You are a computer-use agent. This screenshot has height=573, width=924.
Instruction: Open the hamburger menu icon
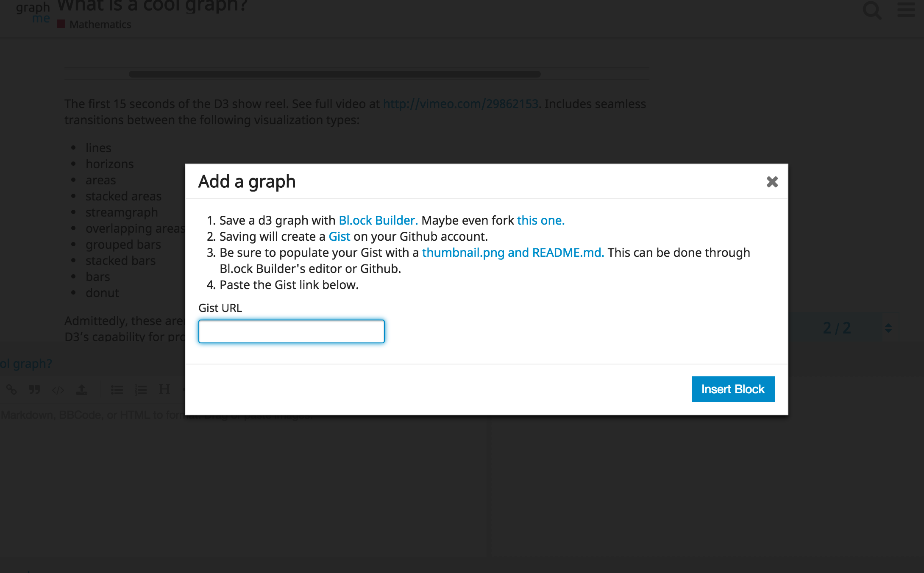(x=906, y=10)
